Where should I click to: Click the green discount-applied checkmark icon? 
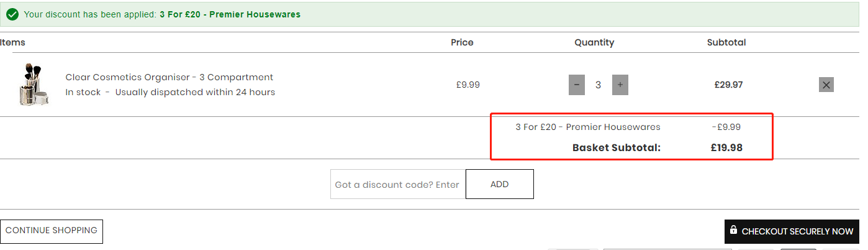[x=12, y=14]
